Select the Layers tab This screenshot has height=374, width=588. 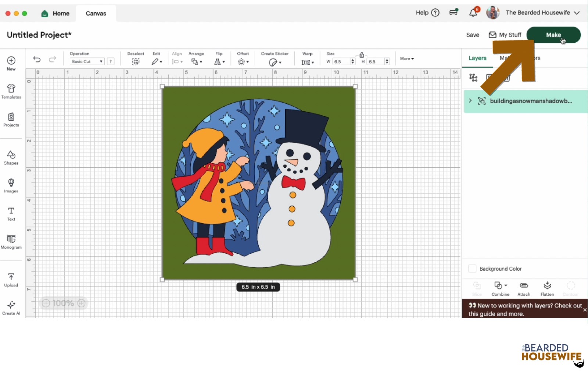point(477,58)
